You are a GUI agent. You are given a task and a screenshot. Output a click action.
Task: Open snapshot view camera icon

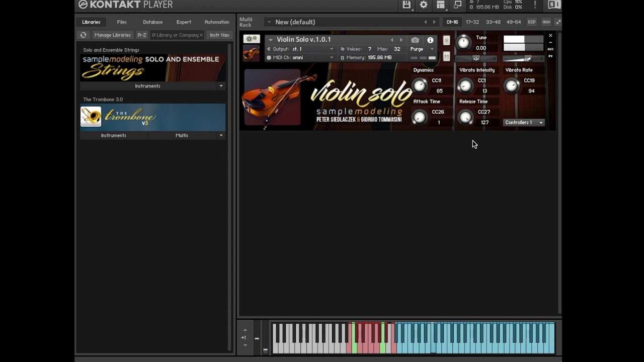[x=415, y=40]
